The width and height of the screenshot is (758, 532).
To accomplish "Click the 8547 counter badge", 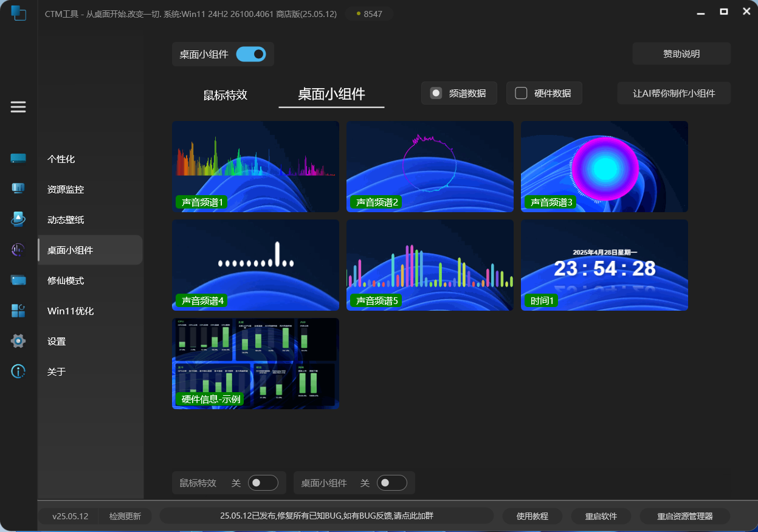I will click(x=369, y=13).
